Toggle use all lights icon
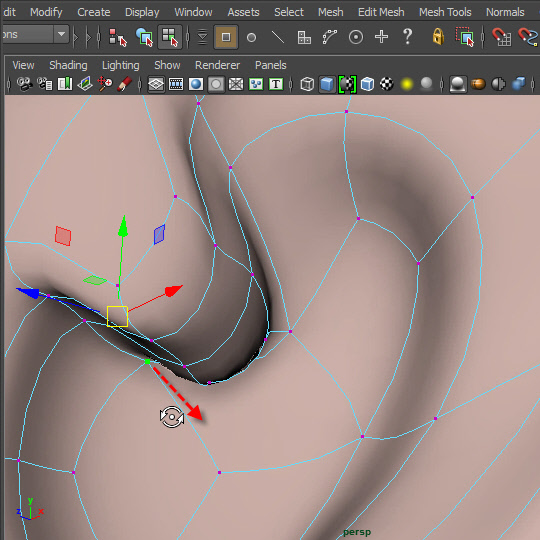 pyautogui.click(x=407, y=84)
